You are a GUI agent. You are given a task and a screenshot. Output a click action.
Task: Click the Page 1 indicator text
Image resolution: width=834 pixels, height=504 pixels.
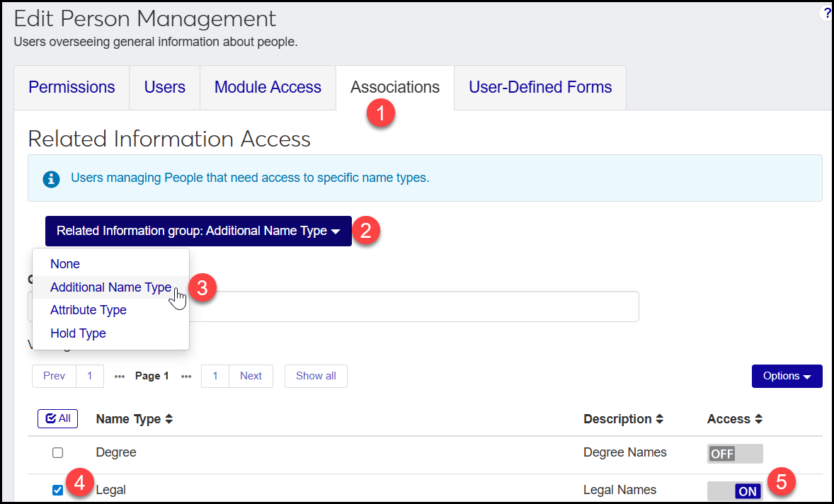coord(152,376)
